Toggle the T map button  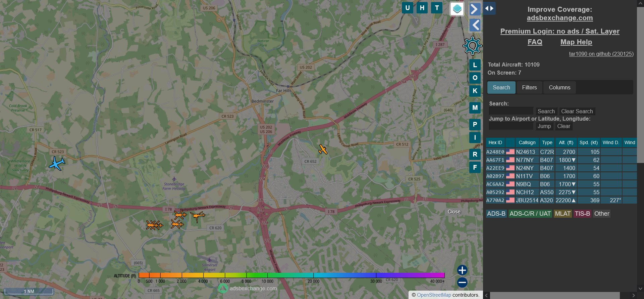pos(437,8)
